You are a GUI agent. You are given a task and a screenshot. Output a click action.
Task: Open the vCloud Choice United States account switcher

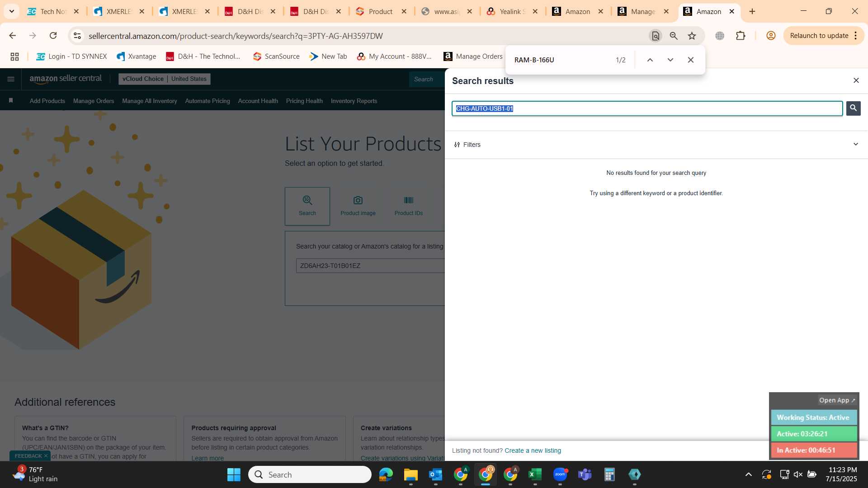[x=165, y=79]
